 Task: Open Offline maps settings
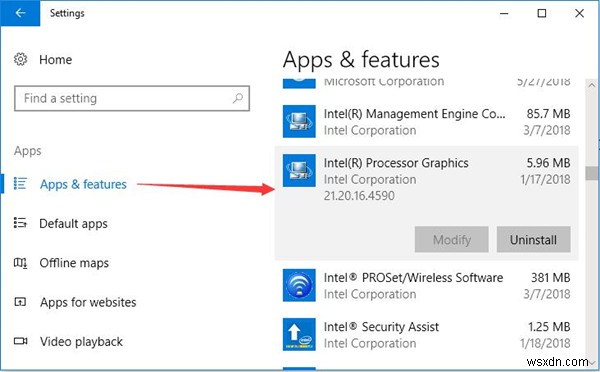(x=74, y=263)
